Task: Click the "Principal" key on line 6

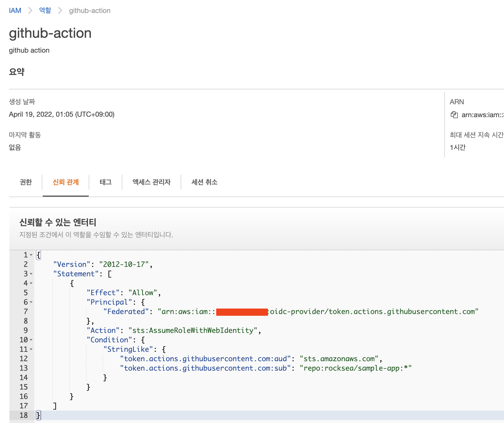Action: tap(109, 302)
